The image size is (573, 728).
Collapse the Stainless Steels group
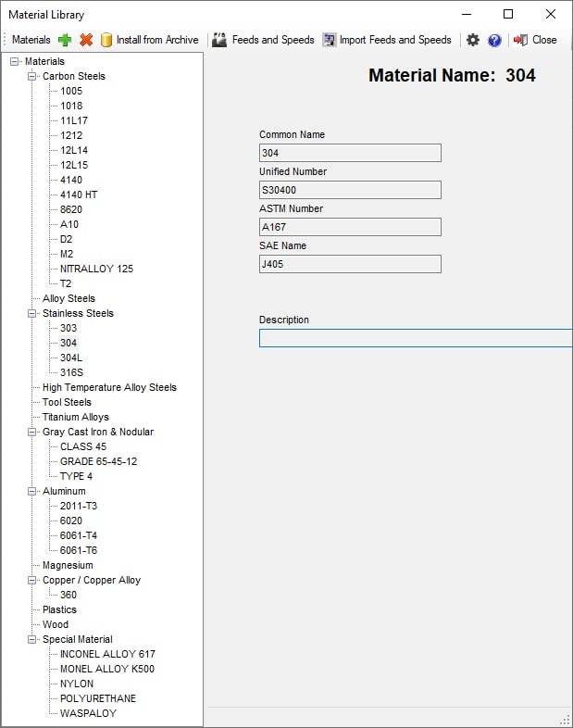(32, 313)
